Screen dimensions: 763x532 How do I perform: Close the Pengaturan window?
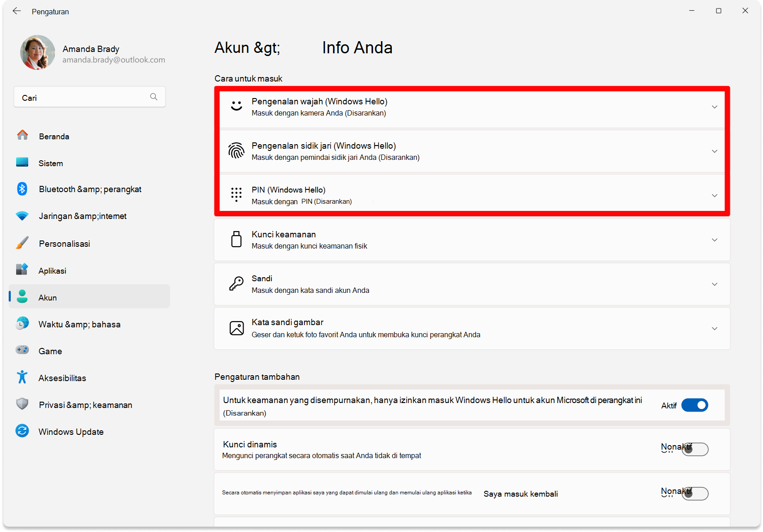[x=745, y=11]
